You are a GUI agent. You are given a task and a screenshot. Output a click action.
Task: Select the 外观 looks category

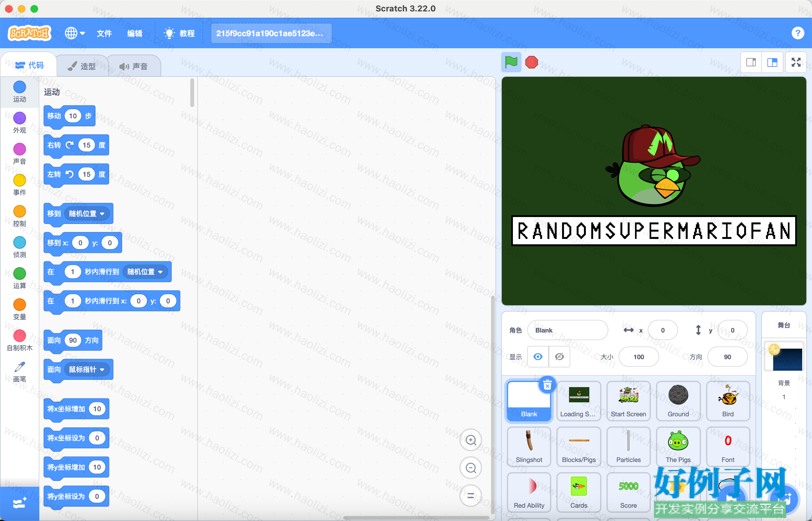coord(20,123)
